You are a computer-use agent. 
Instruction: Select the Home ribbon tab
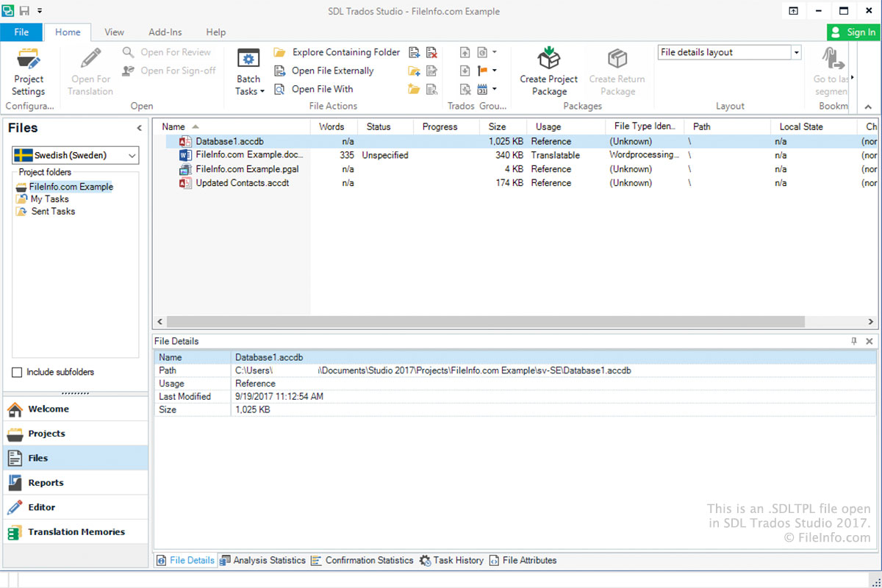(68, 32)
